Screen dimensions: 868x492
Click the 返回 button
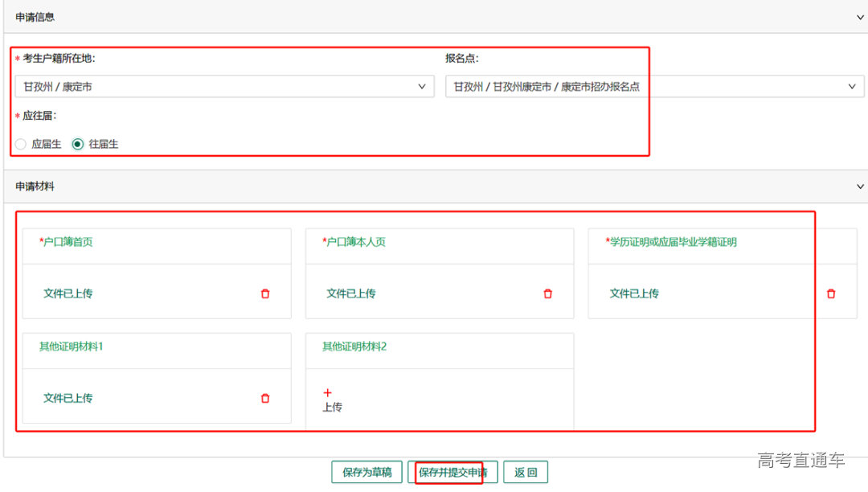[526, 473]
